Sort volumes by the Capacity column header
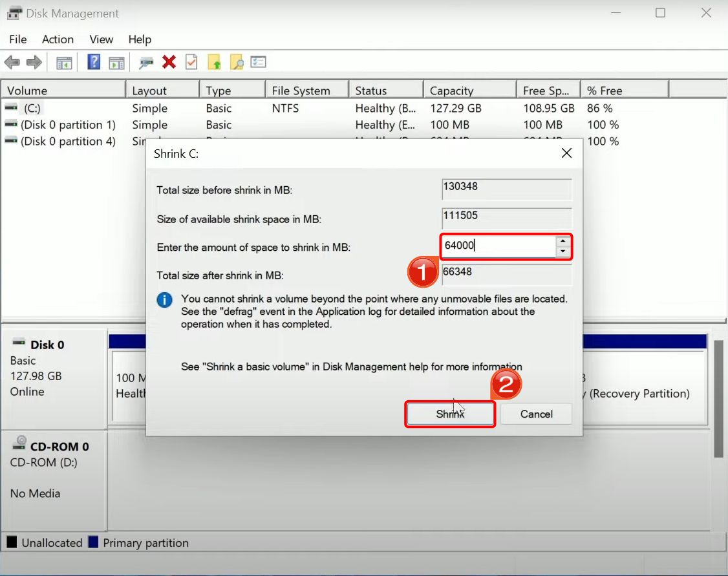Screen dimensions: 728x576 [x=451, y=90]
